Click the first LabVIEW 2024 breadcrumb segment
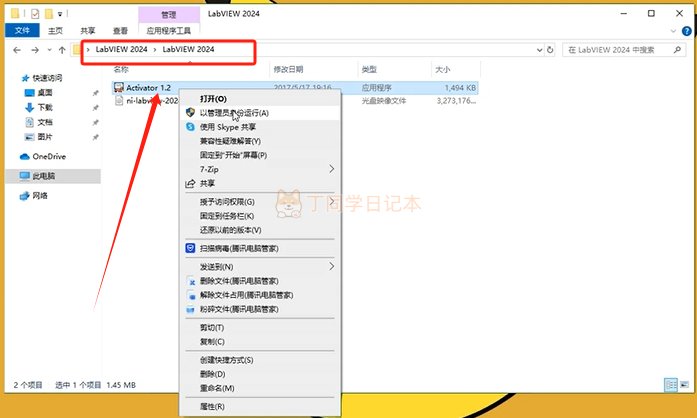 coord(121,49)
